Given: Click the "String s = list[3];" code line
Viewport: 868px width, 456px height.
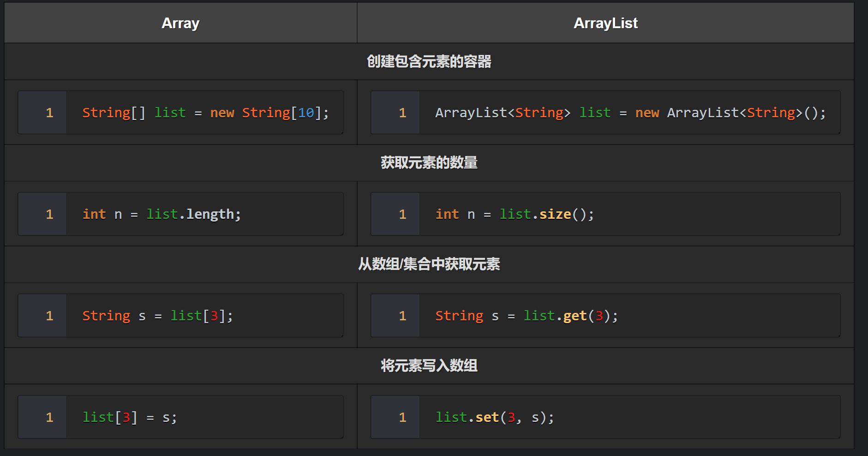Looking at the screenshot, I should tap(157, 315).
